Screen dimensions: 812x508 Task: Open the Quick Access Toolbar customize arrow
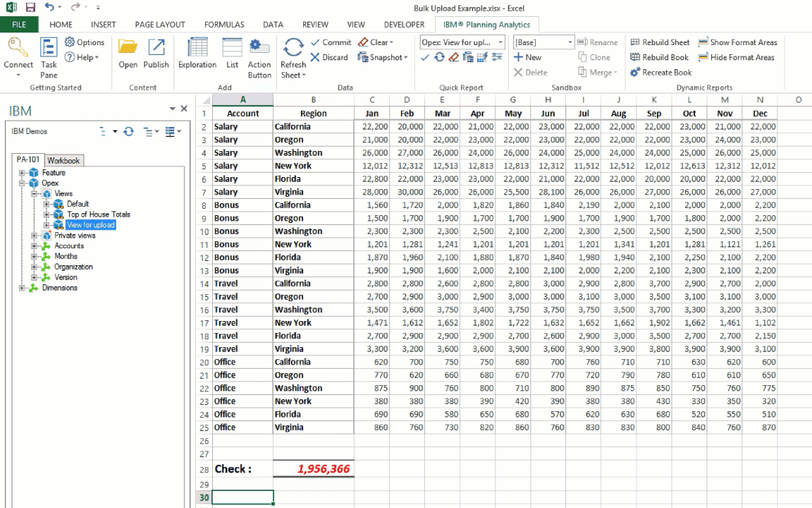point(98,8)
